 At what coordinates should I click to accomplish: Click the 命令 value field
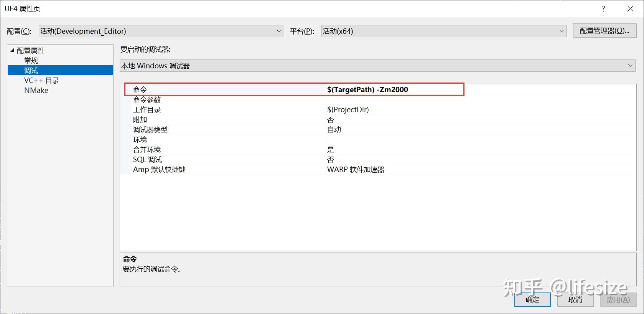pyautogui.click(x=395, y=90)
